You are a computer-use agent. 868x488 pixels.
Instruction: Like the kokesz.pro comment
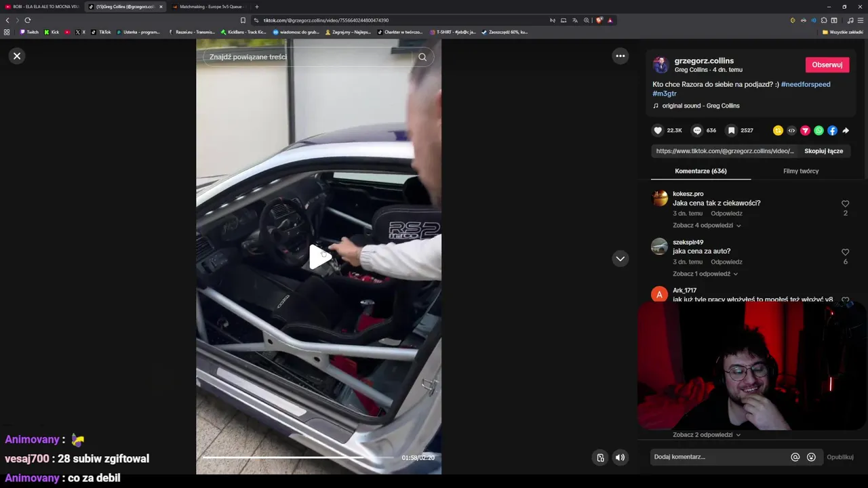tap(845, 204)
